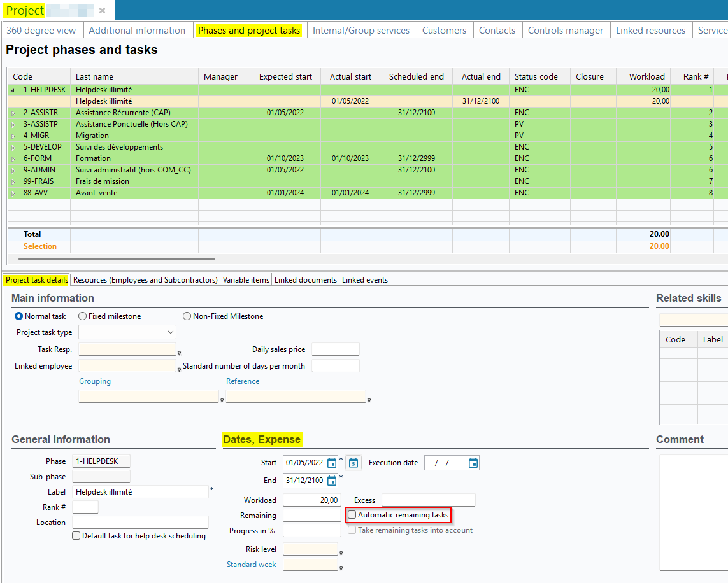This screenshot has width=728, height=583.
Task: Enable Automatic remaining tasks checkbox
Action: 352,515
